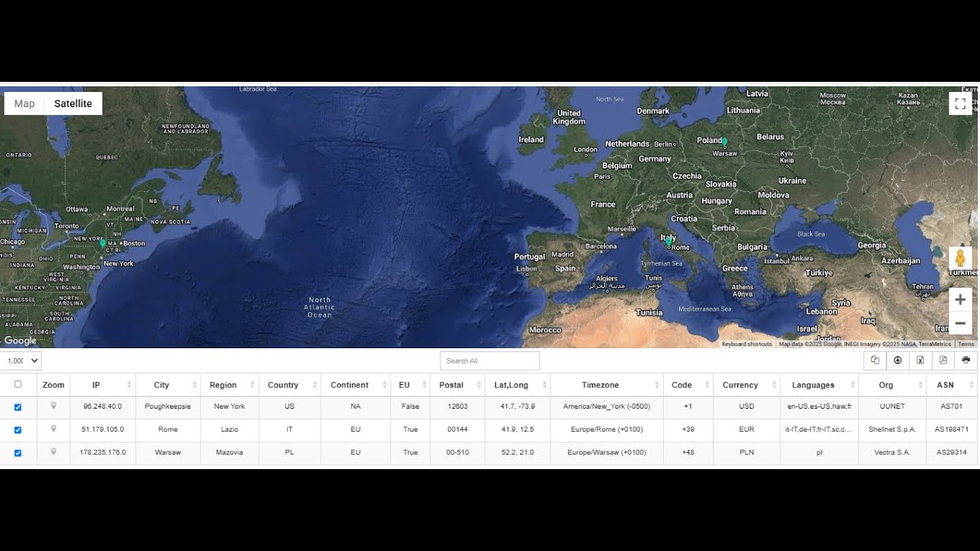
Task: Click IP cell 96.248.40.0
Action: (103, 407)
